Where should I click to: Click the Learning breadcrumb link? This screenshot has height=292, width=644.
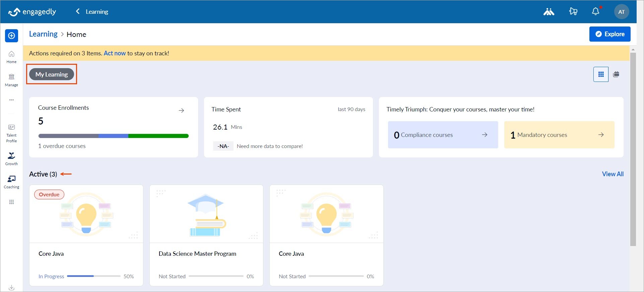[x=43, y=34]
